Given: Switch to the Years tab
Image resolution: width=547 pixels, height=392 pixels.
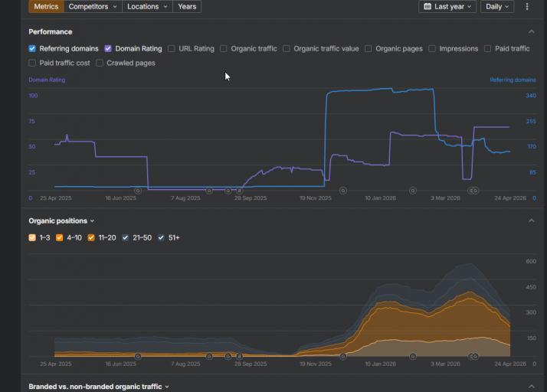Looking at the screenshot, I should [x=187, y=7].
